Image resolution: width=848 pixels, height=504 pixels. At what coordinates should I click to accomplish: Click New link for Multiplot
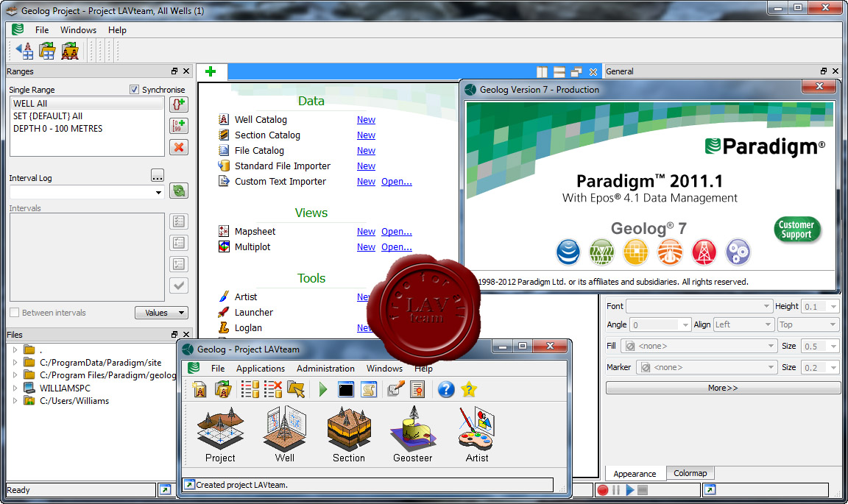click(366, 247)
